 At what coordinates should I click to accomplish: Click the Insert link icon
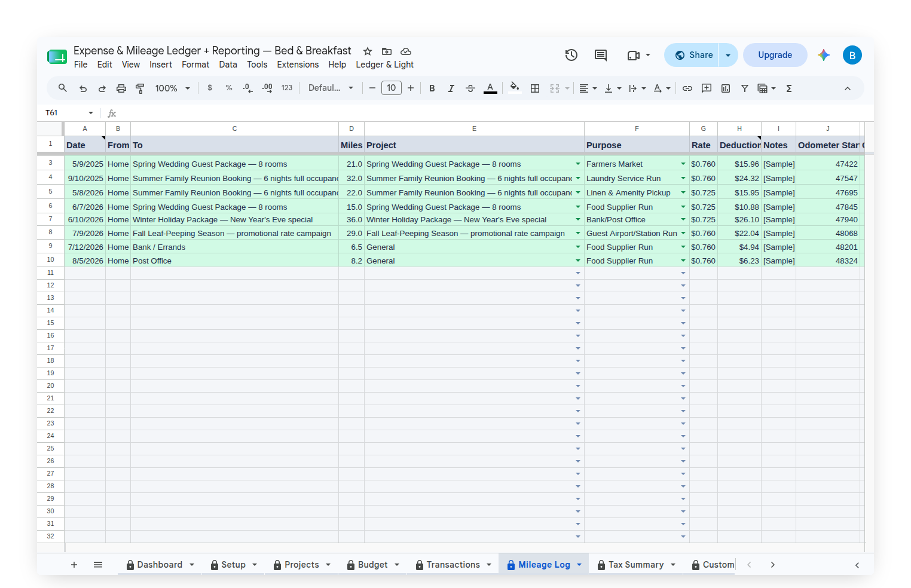point(687,88)
